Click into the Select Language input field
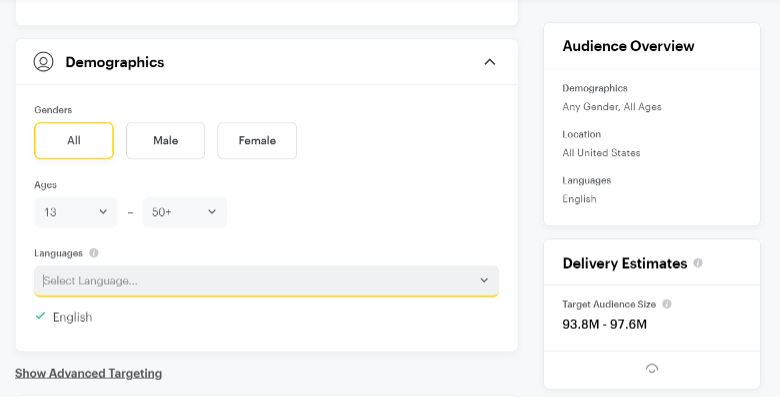Screen dimensions: 780x398 click(267, 281)
